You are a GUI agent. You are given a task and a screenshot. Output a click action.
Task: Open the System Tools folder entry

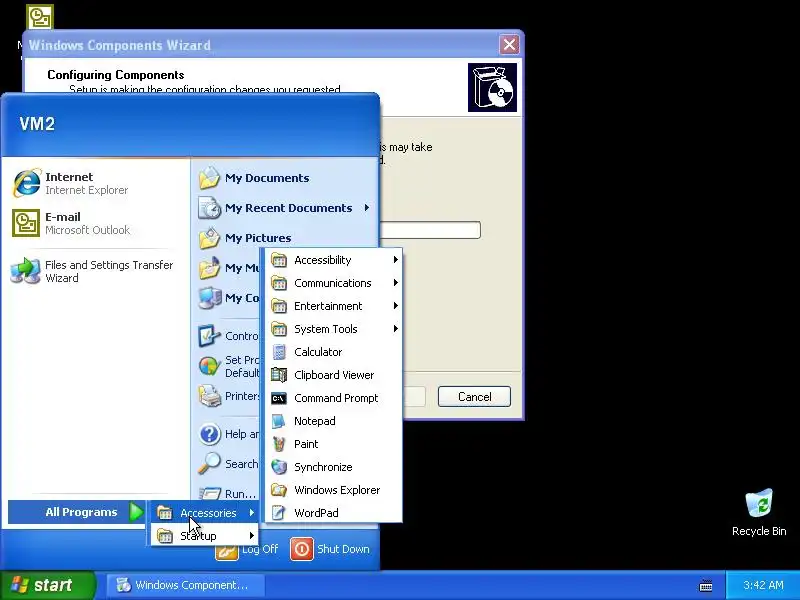(334, 329)
